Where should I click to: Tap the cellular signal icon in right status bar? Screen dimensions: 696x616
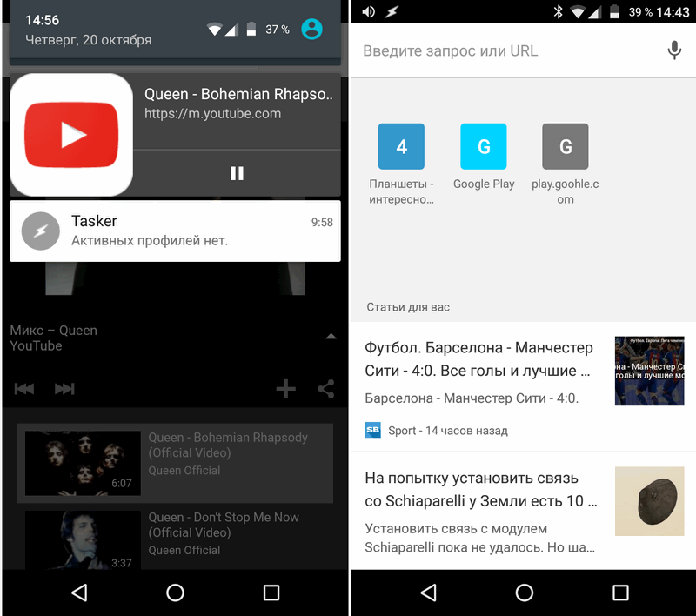[595, 12]
